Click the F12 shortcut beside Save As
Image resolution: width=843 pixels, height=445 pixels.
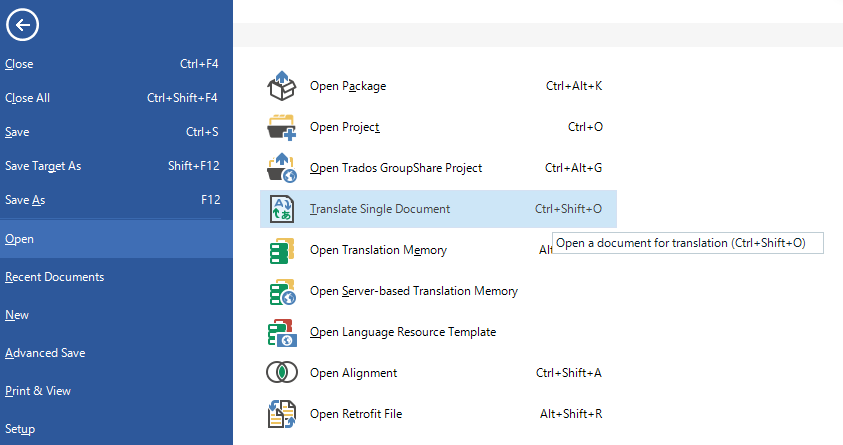click(210, 200)
